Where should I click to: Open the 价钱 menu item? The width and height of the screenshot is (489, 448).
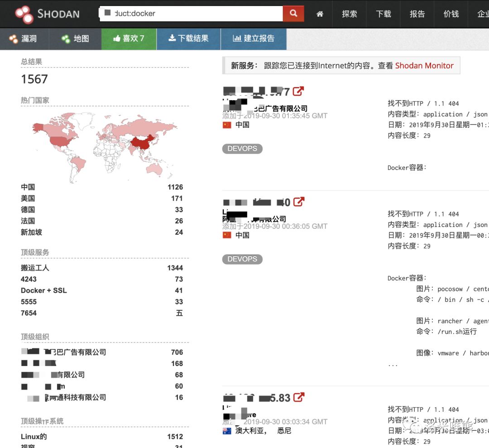[x=451, y=14]
